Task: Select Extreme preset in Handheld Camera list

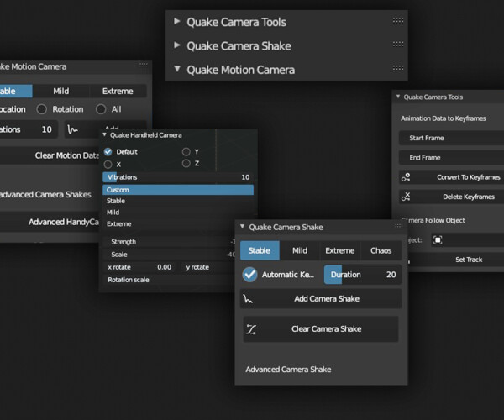Action: (x=178, y=224)
